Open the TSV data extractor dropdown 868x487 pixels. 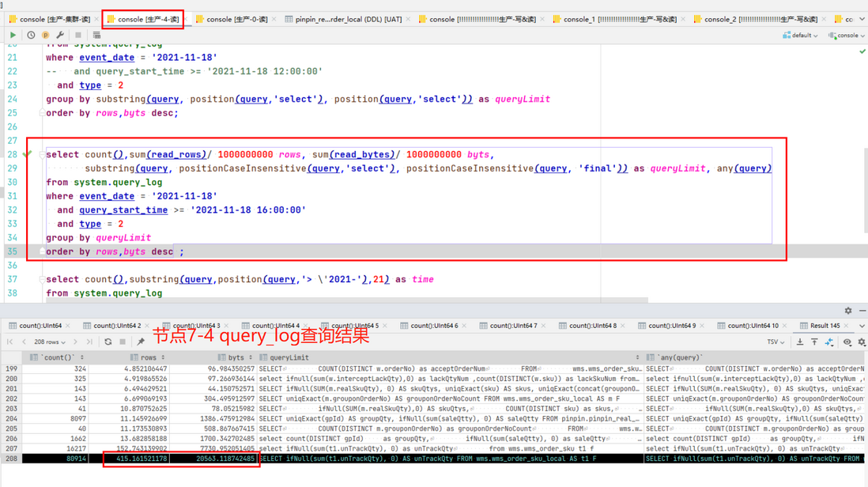(x=776, y=342)
